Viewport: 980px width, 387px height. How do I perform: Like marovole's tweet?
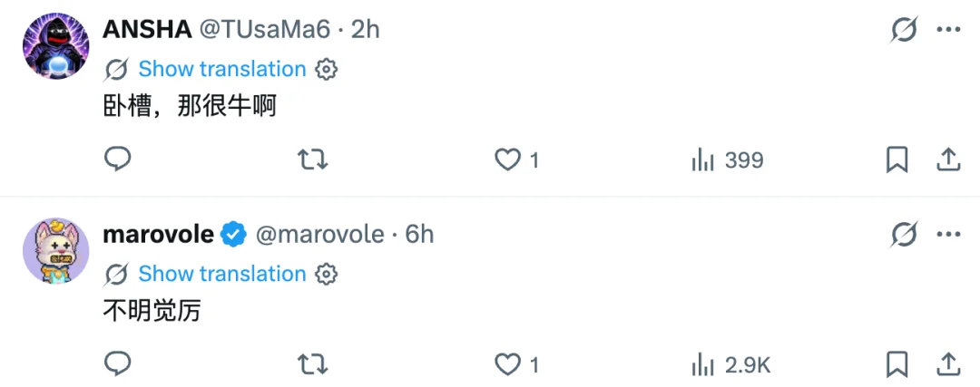[506, 364]
